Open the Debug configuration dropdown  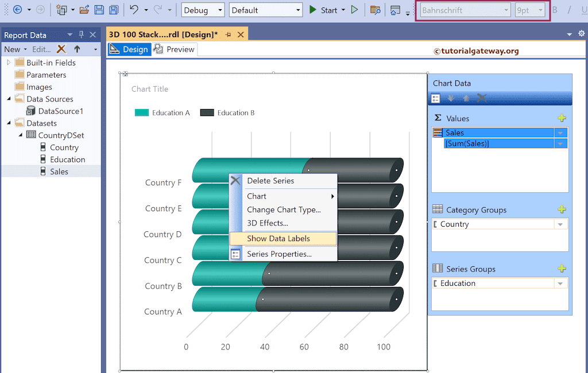(203, 10)
